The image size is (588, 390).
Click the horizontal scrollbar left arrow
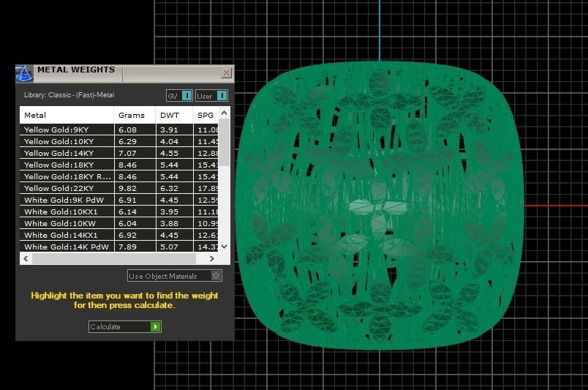(26, 258)
